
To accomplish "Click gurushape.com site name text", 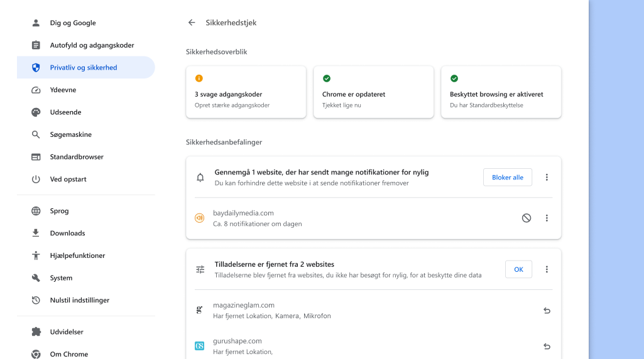I will (x=237, y=341).
